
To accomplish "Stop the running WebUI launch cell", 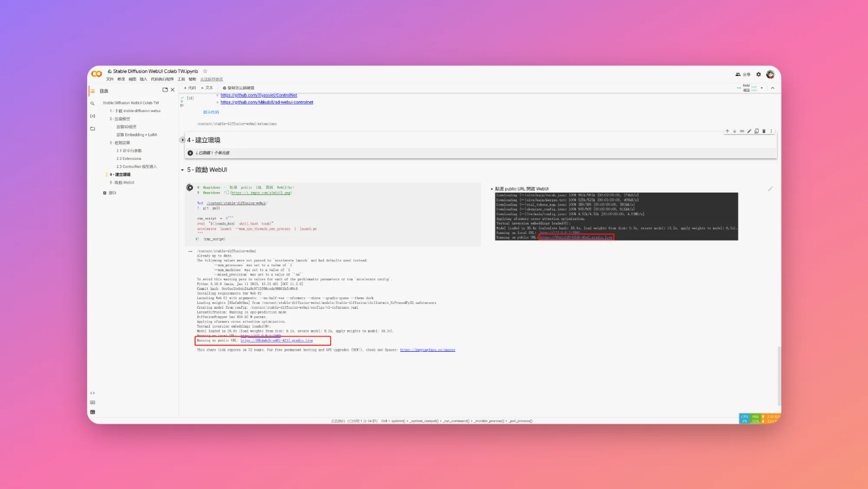I will 190,188.
